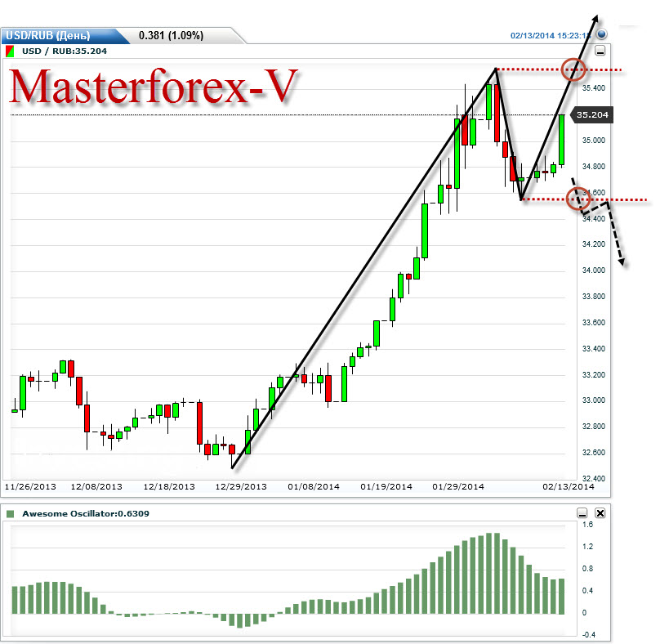Click the 32.800 price axis label

pos(594,427)
